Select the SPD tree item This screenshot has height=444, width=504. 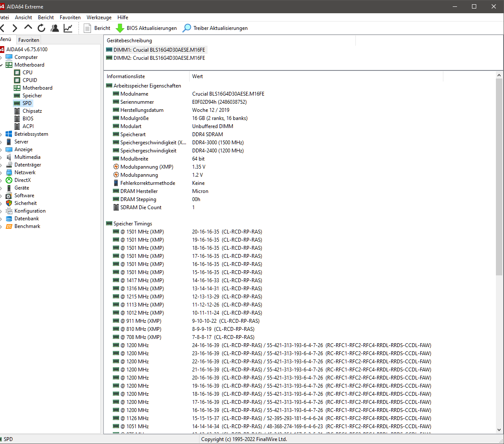click(x=27, y=103)
